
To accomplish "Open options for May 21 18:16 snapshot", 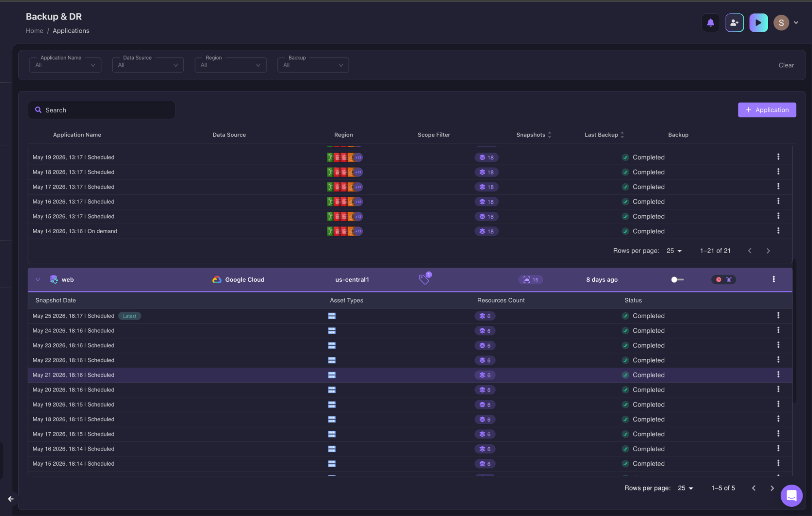I will (778, 375).
